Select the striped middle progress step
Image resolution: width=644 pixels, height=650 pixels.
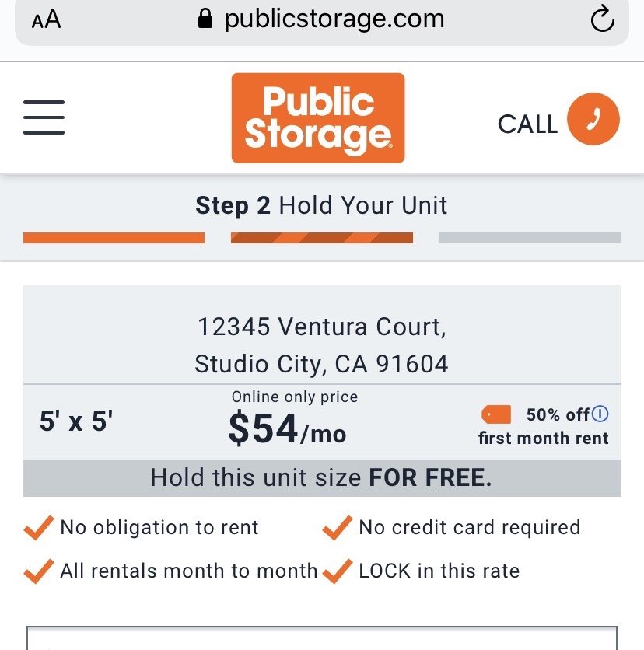click(322, 238)
